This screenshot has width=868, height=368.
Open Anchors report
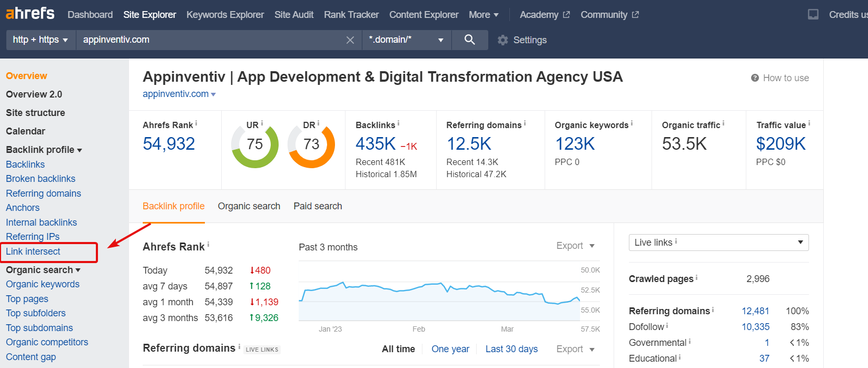[x=23, y=208]
